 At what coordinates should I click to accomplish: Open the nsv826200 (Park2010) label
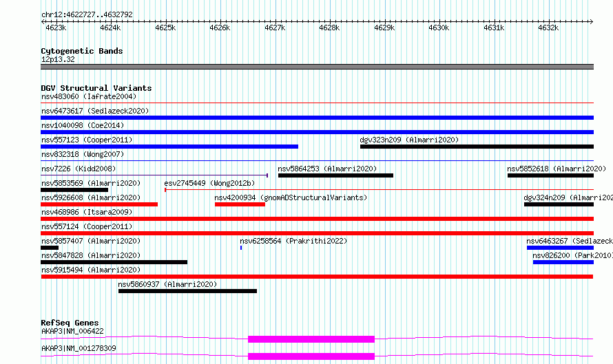[572, 255]
